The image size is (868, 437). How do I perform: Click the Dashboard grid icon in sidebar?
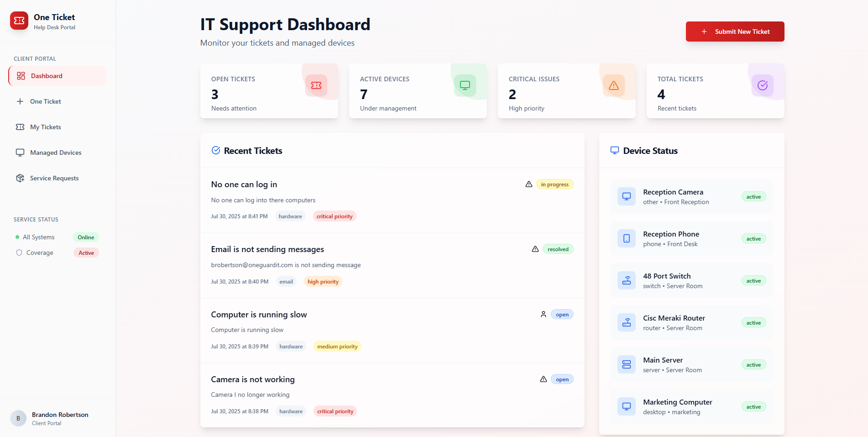pyautogui.click(x=21, y=76)
